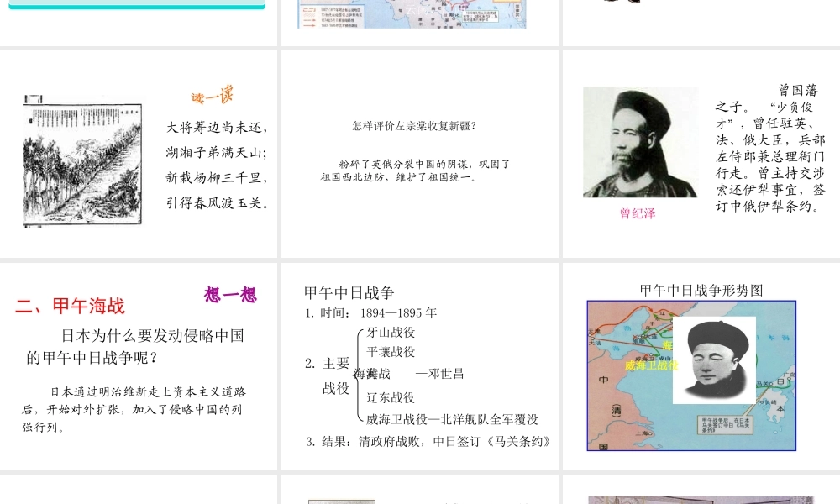The width and height of the screenshot is (840, 504).
Task: Click the red heading 二、甲午海战
Action: 71,306
